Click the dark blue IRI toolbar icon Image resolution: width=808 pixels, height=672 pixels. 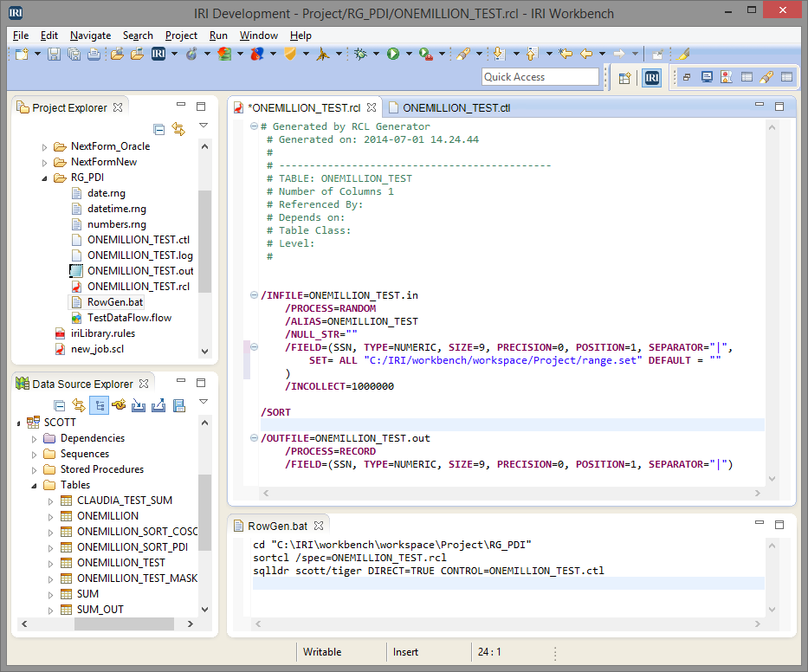point(158,54)
